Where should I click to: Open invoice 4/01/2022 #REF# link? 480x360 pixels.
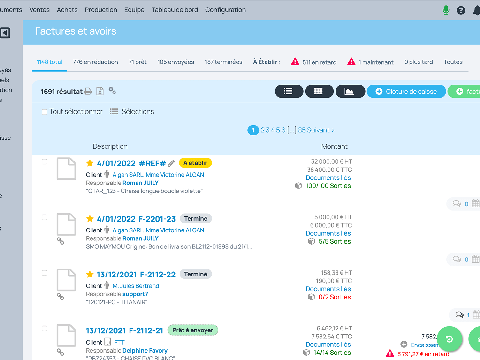click(x=131, y=163)
